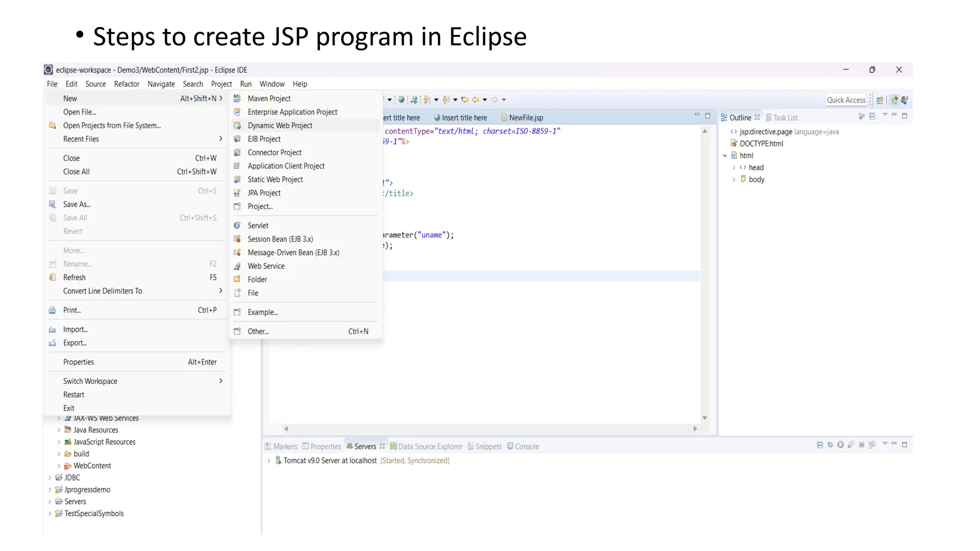The height and width of the screenshot is (551, 980).
Task: Click the Open Perspective icon
Action: point(880,100)
